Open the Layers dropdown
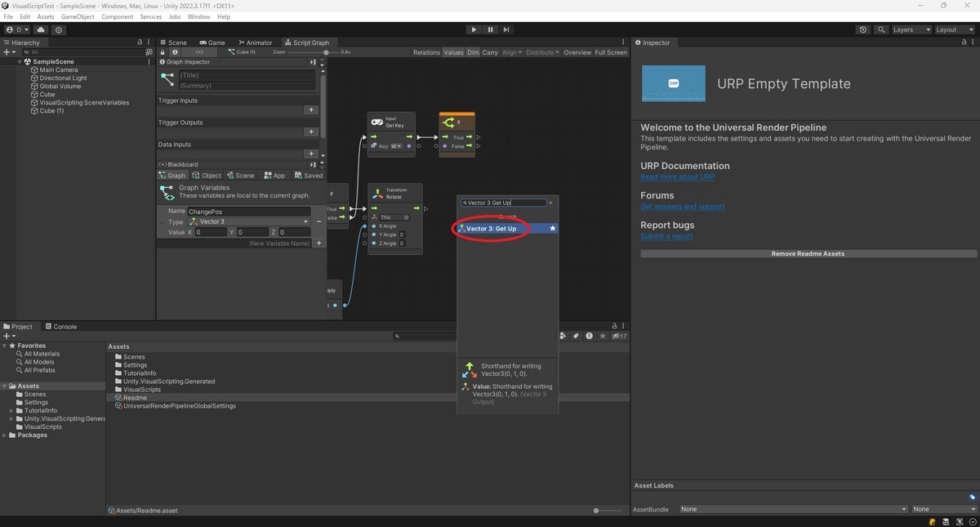 (x=911, y=29)
